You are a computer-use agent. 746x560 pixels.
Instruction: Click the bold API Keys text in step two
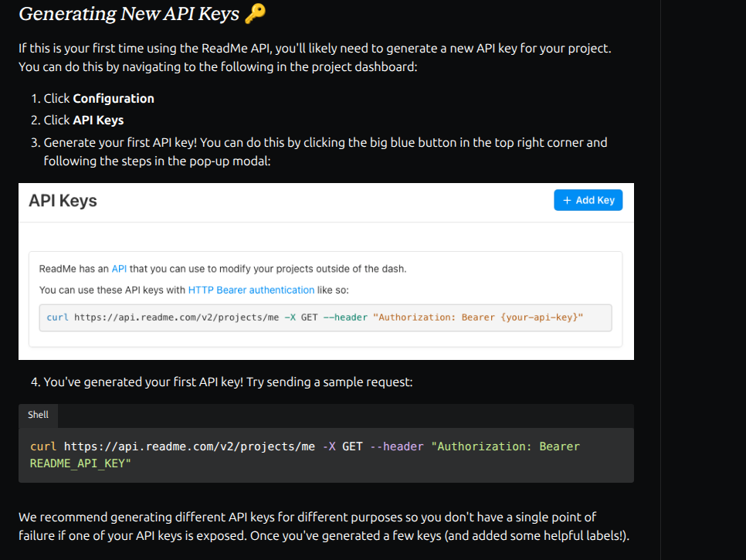point(98,120)
